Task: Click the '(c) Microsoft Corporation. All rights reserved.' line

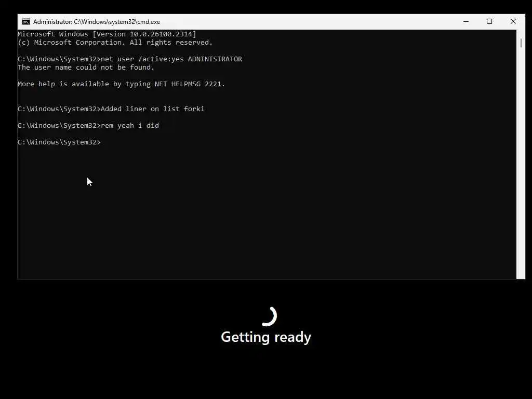Action: point(115,43)
